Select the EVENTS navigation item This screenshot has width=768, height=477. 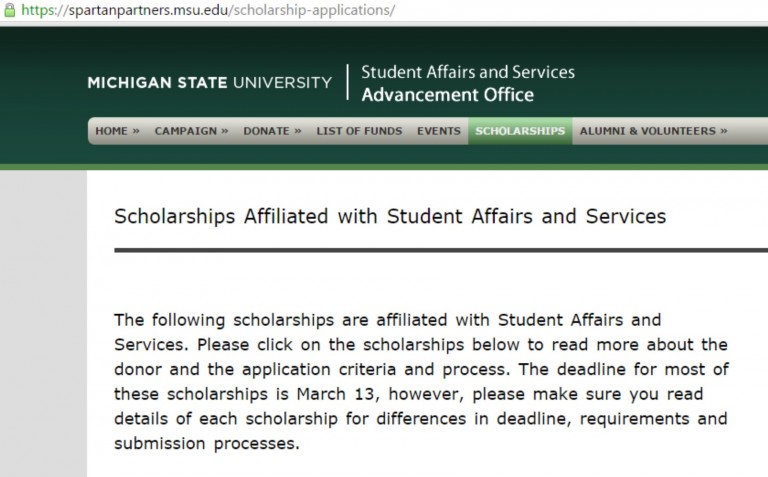pos(439,131)
